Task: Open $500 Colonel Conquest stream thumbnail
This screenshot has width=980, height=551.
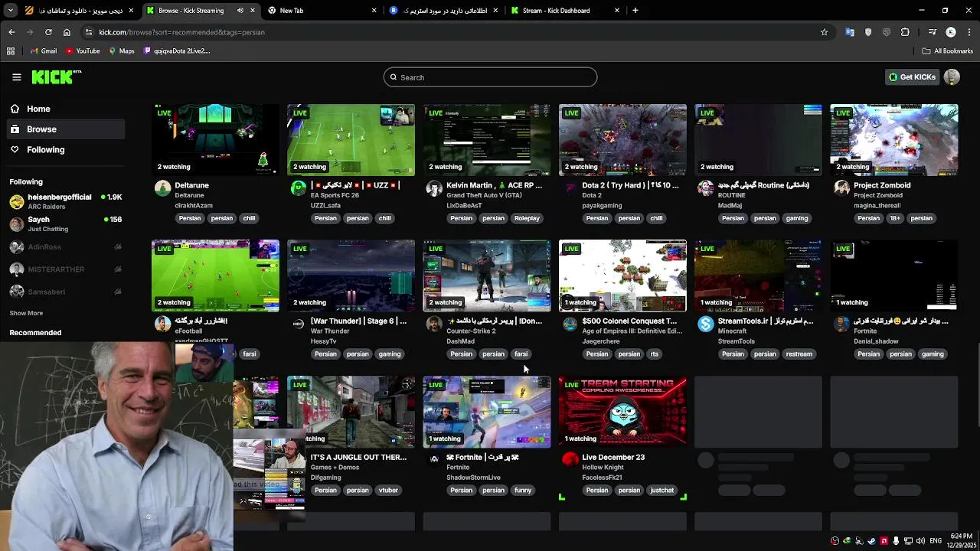Action: tap(622, 275)
